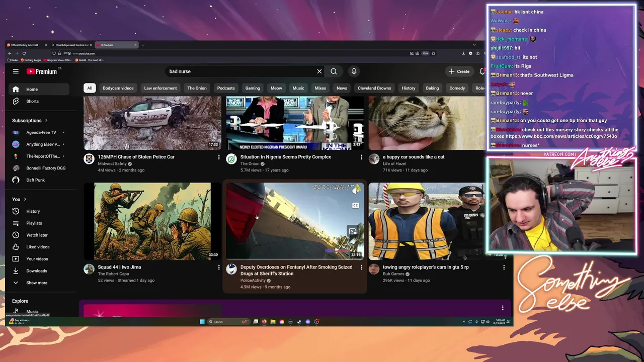
Task: Click the magnifier search button
Action: [x=334, y=71]
